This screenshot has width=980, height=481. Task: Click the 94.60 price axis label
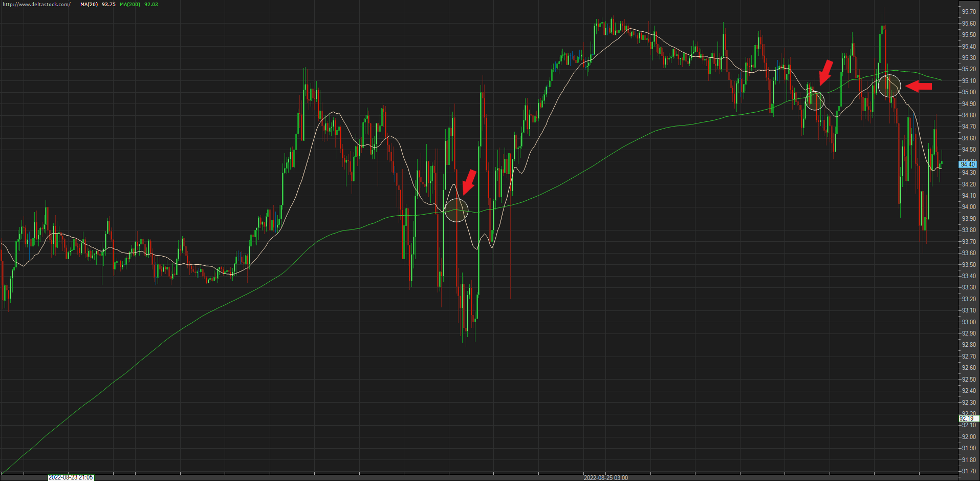coord(968,138)
